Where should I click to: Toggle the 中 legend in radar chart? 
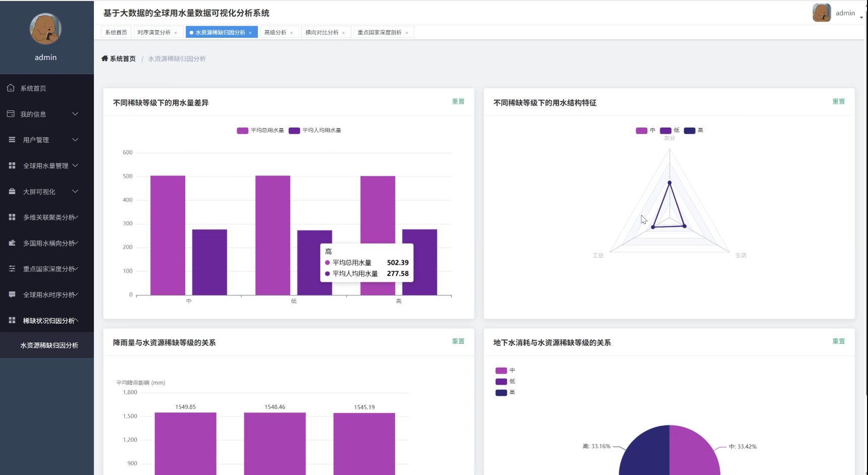pyautogui.click(x=645, y=130)
